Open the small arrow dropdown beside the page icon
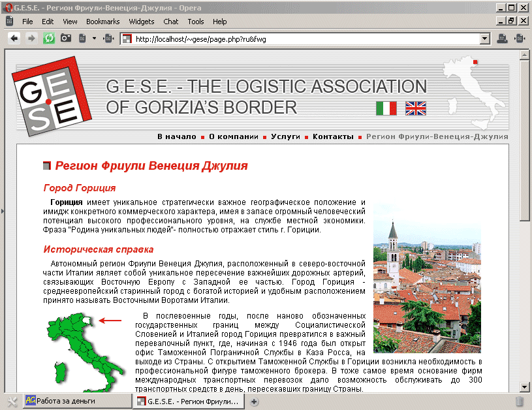 [x=94, y=39]
